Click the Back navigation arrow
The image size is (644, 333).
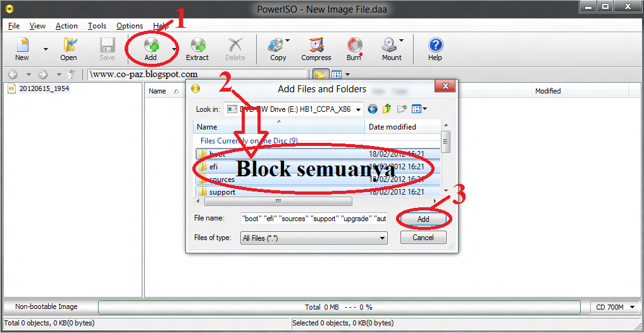click(x=13, y=75)
